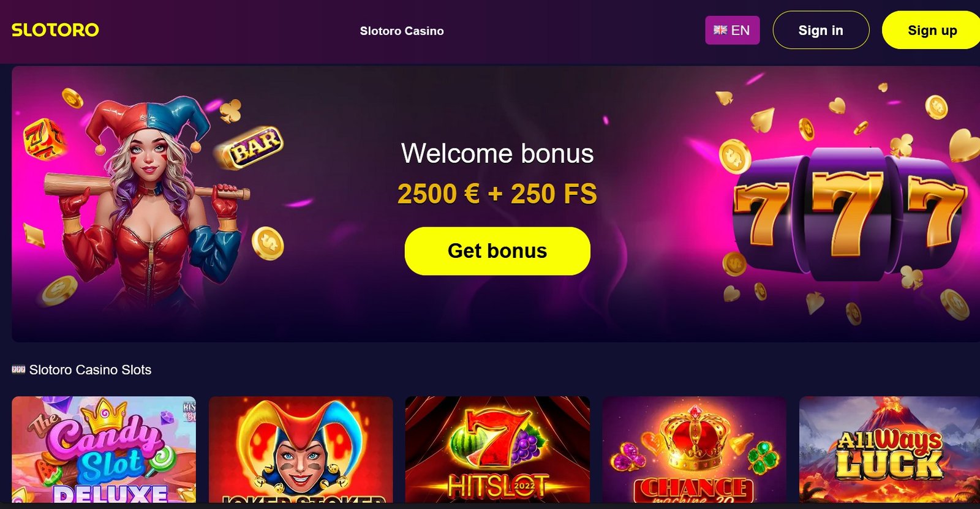The height and width of the screenshot is (509, 980).
Task: Launch the Joker Stoker slot
Action: point(301,450)
